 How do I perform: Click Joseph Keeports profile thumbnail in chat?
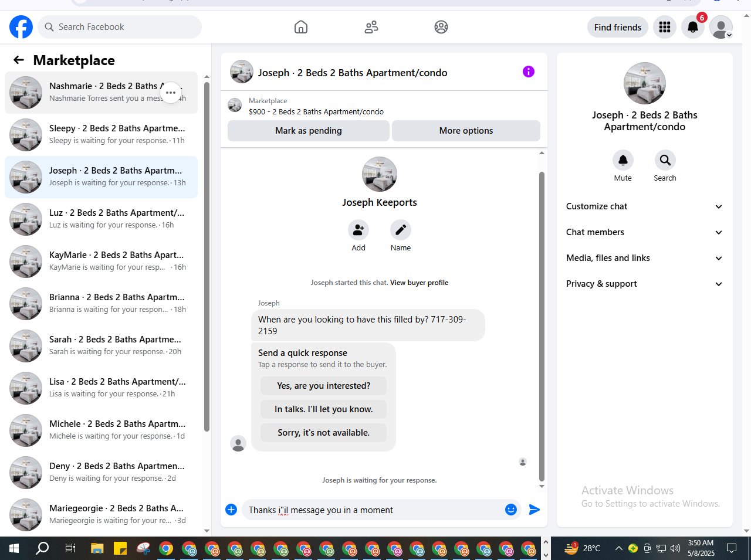click(x=380, y=174)
